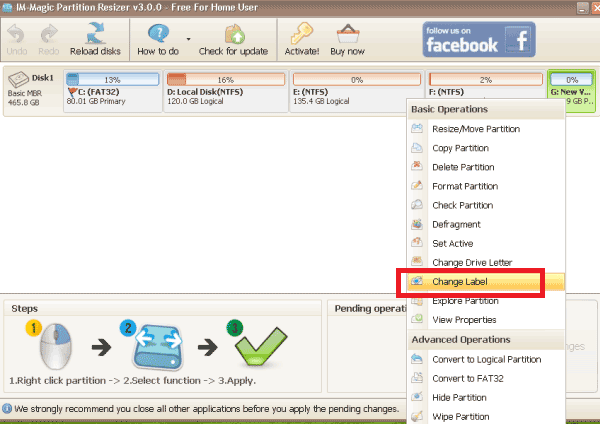The width and height of the screenshot is (600, 424).
Task: Choose Wipe Partition menu entry
Action: pos(486,416)
